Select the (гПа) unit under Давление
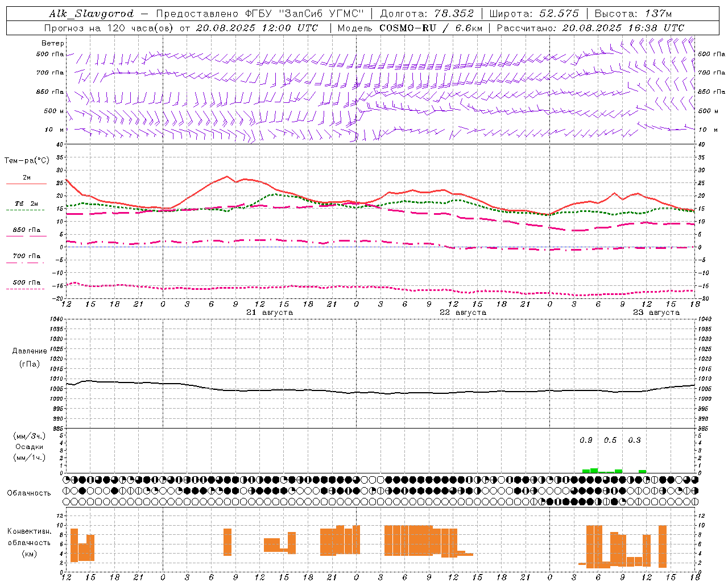Viewport: 728px width, 582px height. click(29, 364)
